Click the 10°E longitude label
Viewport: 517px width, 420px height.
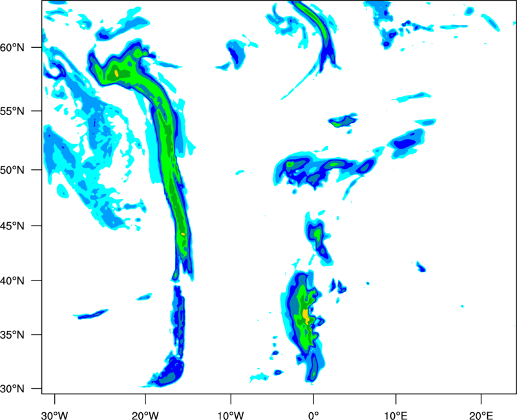click(x=396, y=415)
